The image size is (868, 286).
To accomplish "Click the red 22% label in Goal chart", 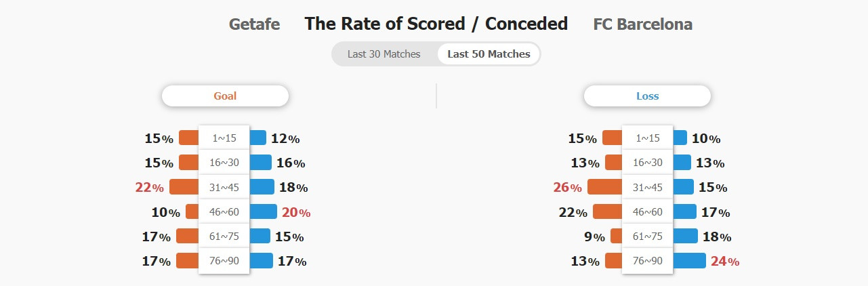I will click(149, 188).
